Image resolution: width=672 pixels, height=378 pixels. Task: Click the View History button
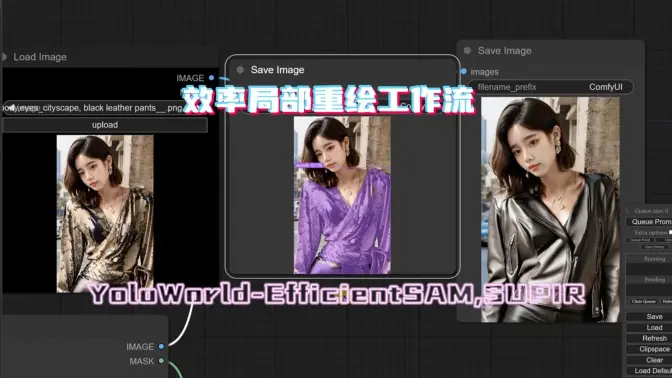(654, 247)
